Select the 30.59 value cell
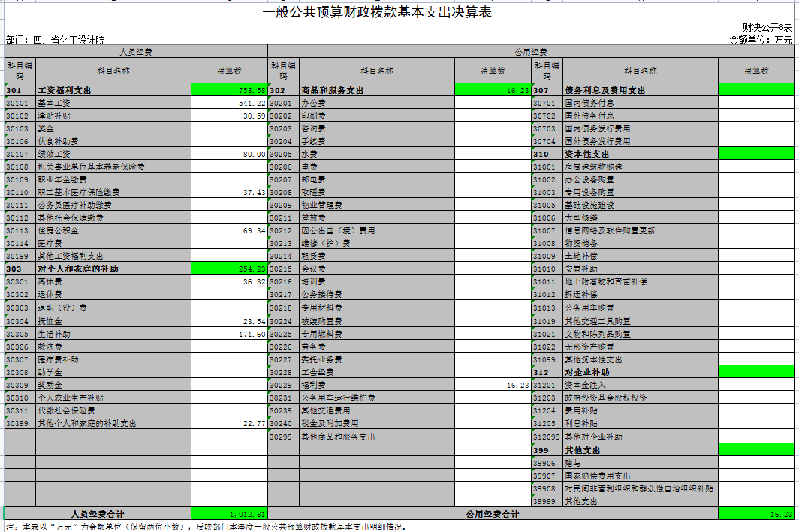Screen dimensions: 799x532 pyautogui.click(x=229, y=116)
